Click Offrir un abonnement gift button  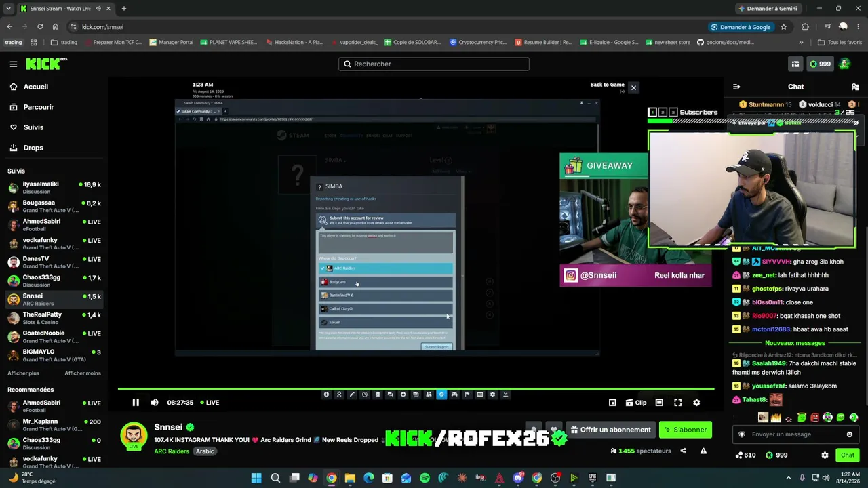tap(610, 430)
